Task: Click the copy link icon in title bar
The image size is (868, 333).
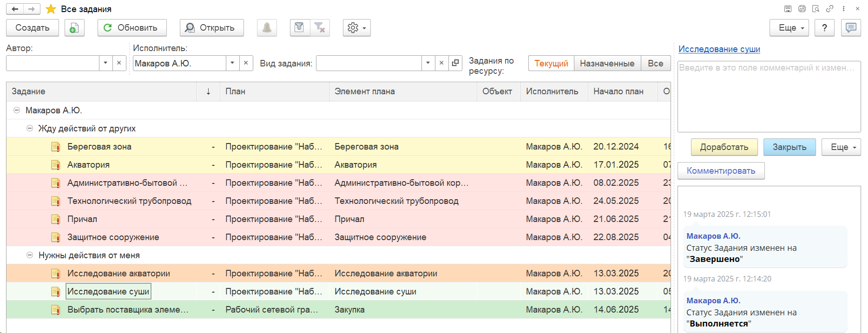Action: pos(829,9)
